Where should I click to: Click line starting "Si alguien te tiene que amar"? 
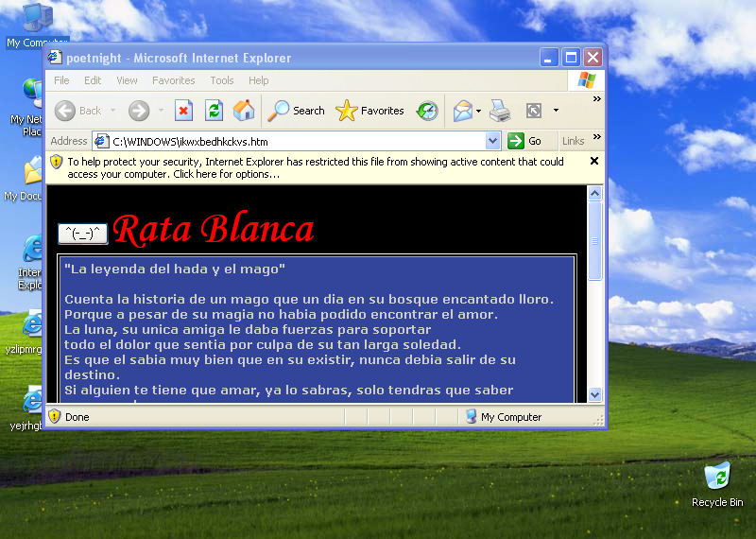289,390
